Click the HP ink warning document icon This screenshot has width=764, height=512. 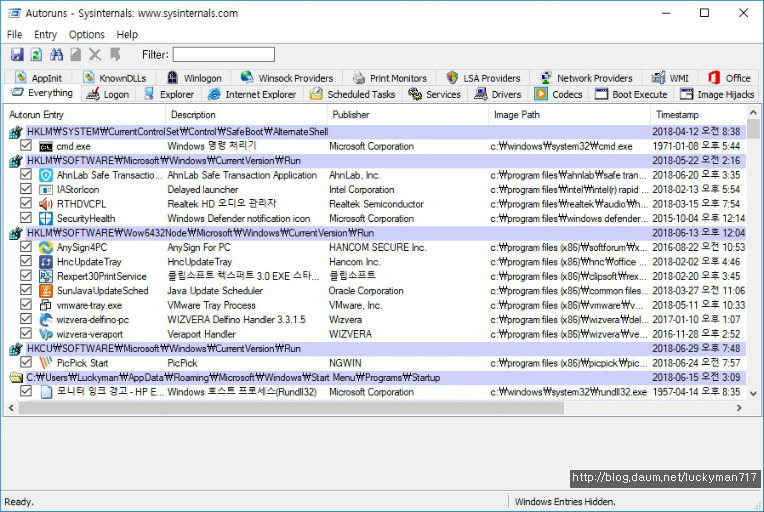click(46, 392)
